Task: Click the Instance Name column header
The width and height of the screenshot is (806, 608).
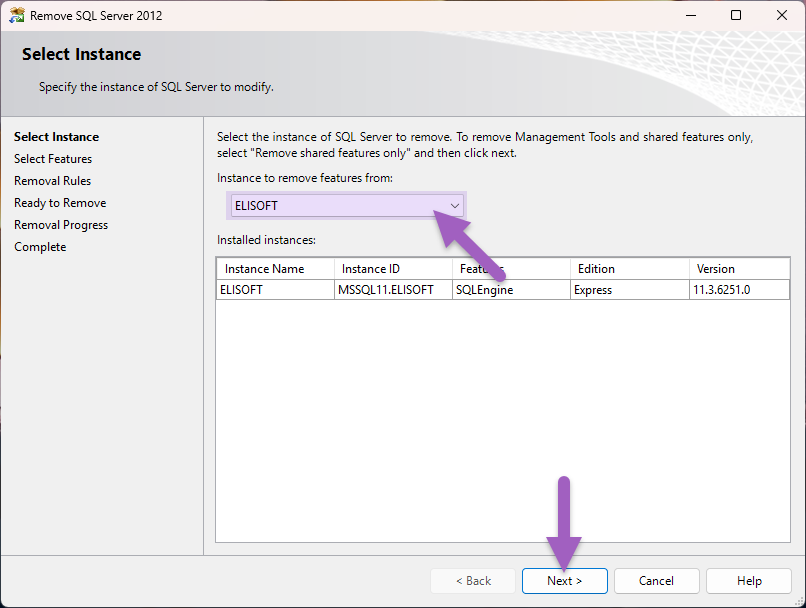Action: [276, 269]
